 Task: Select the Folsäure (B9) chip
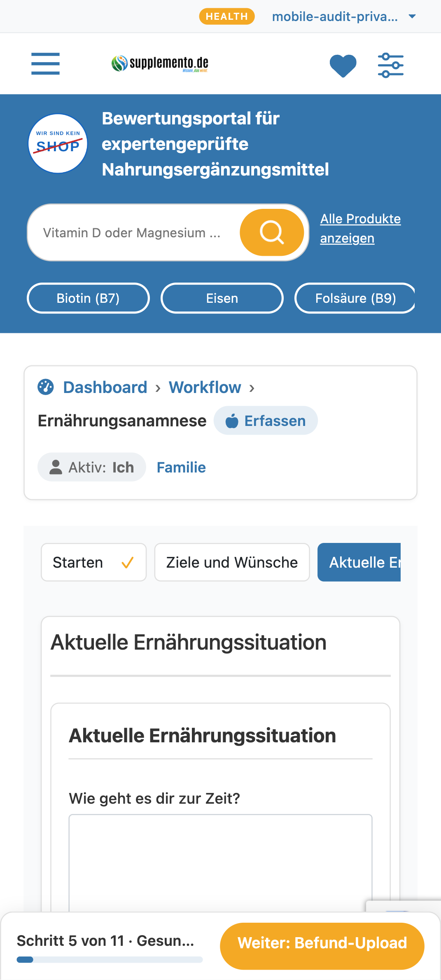[355, 298]
